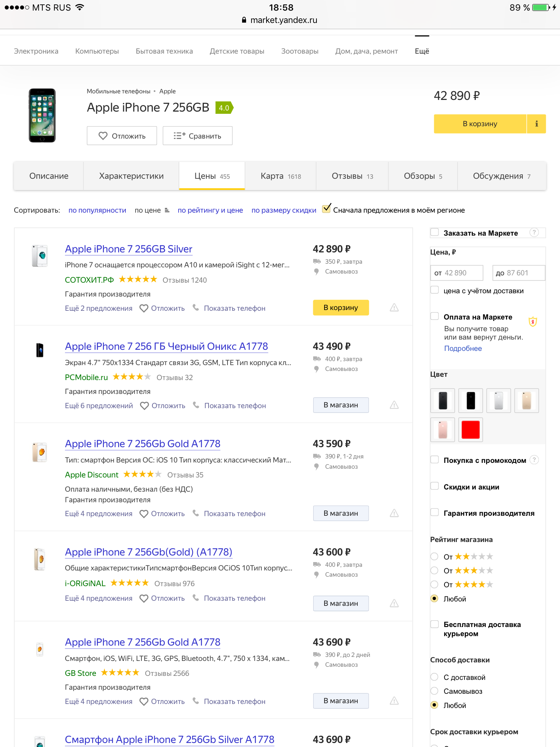560x747 pixels.
Task: Uncheck Сначала предложения в моём регионе
Action: tap(327, 209)
